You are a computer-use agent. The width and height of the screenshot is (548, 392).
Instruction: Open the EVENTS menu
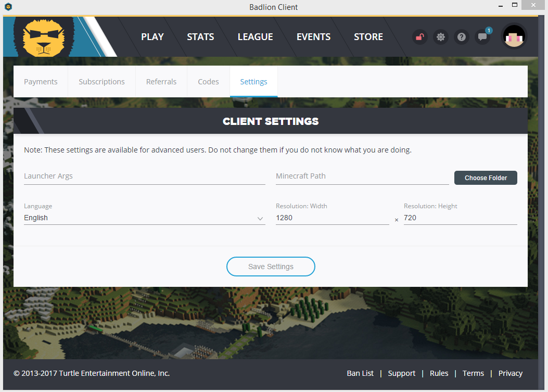click(313, 37)
